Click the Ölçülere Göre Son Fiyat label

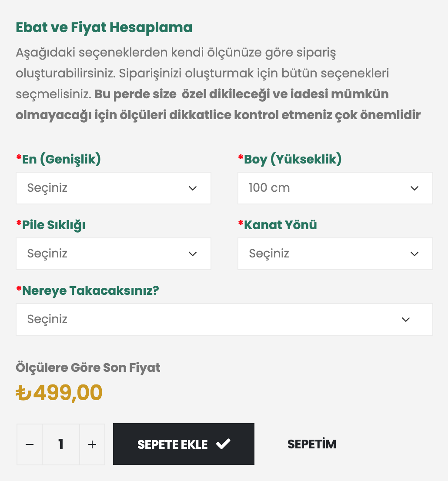(88, 367)
